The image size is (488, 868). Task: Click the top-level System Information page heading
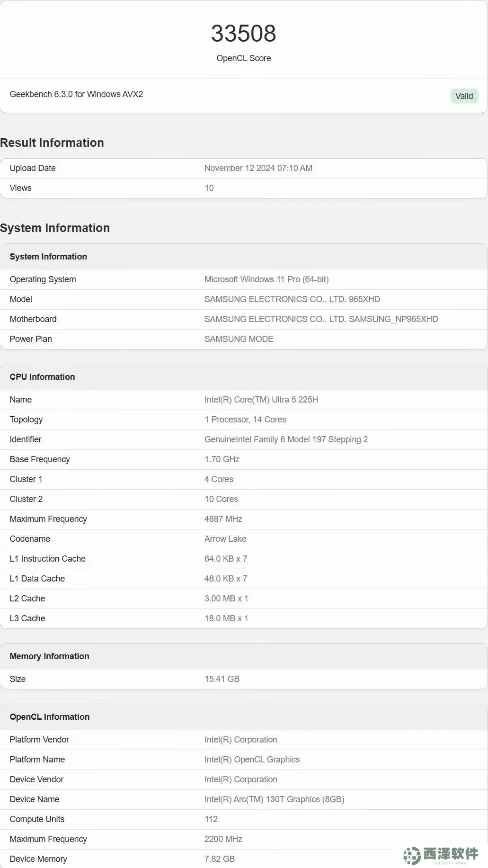tap(55, 228)
